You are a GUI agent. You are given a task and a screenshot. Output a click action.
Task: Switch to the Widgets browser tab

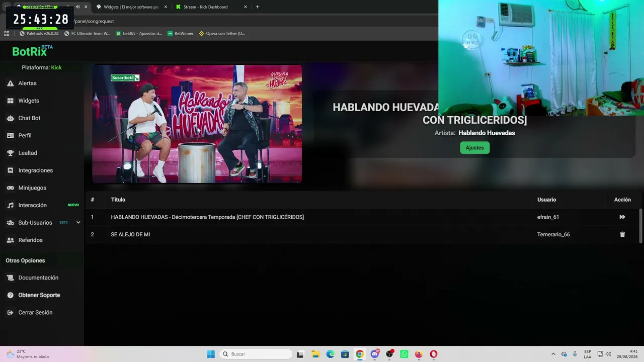coord(131,7)
